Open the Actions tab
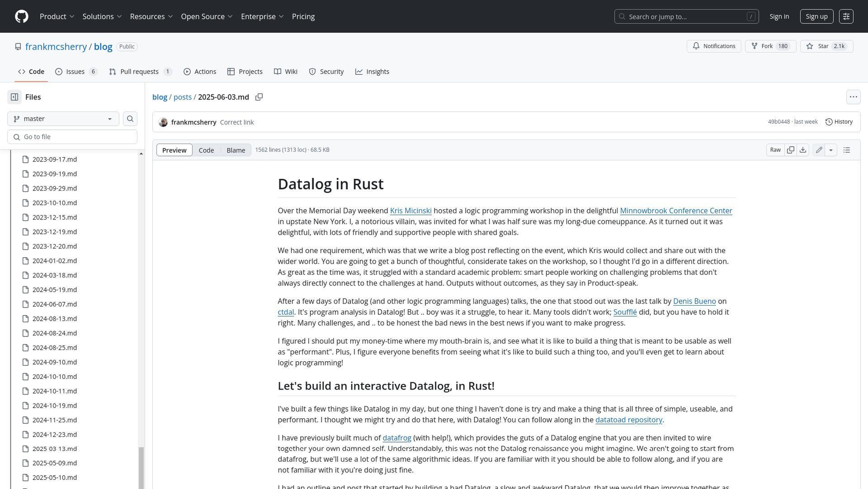Image resolution: width=868 pixels, height=489 pixels. [200, 72]
